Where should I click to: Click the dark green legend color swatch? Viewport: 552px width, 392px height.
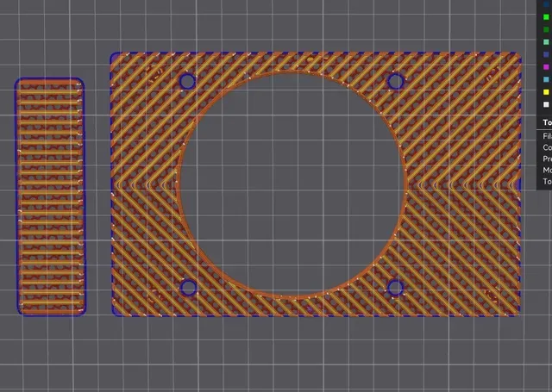tap(546, 29)
